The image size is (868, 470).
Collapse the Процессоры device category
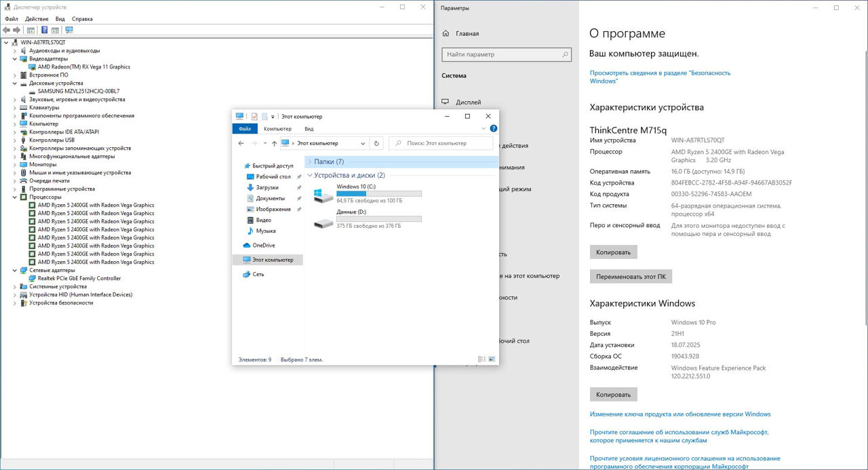16,197
